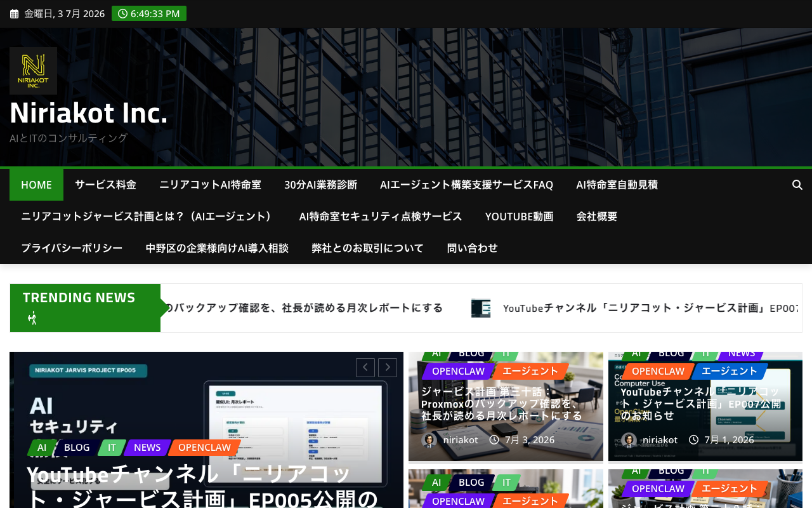Viewport: 812px width, 508px height.
Task: Click niriakot author avatar on Proxmox post
Action: coord(429,440)
